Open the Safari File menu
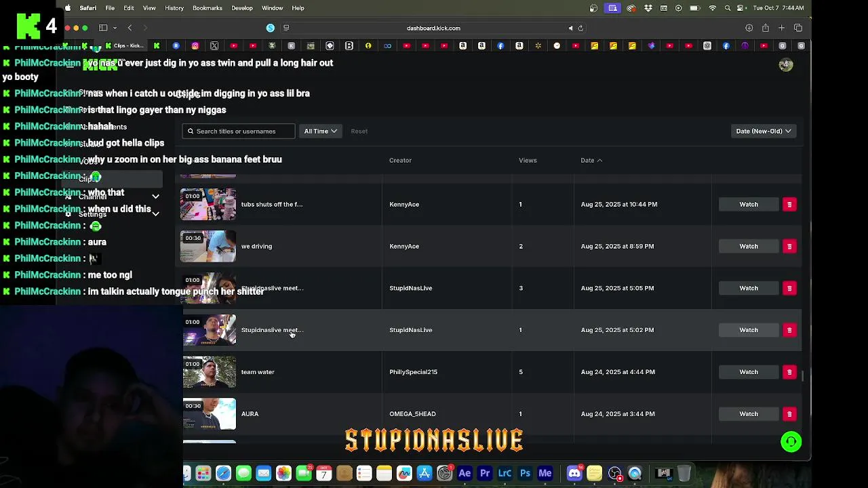Image resolution: width=868 pixels, height=488 pixels. click(110, 8)
